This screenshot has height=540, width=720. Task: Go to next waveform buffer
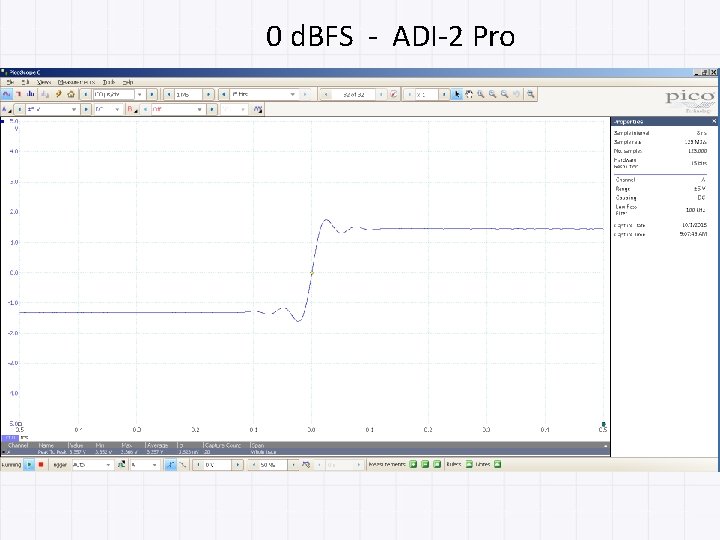point(381,94)
